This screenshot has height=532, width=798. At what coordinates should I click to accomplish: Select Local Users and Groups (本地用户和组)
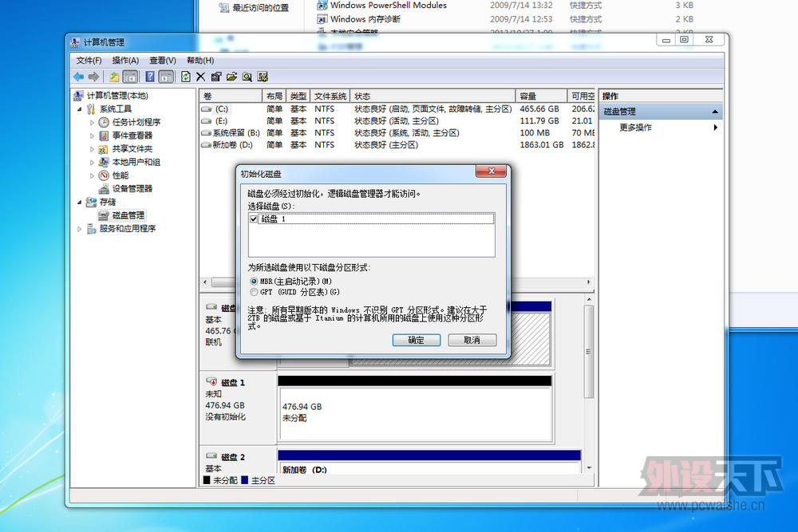point(136,162)
